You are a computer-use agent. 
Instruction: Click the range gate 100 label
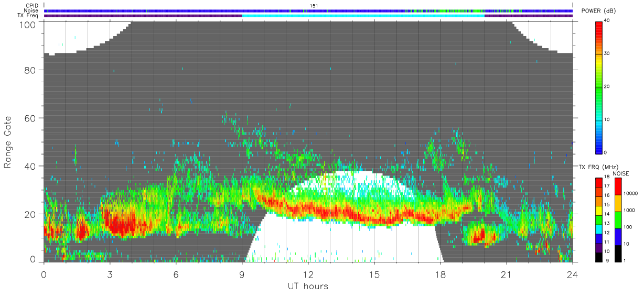27,24
